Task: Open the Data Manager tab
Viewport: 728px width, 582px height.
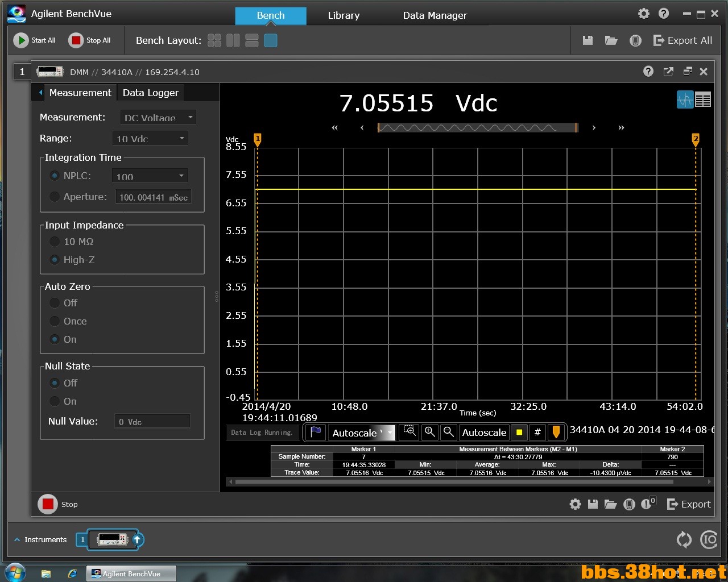Action: coord(435,15)
